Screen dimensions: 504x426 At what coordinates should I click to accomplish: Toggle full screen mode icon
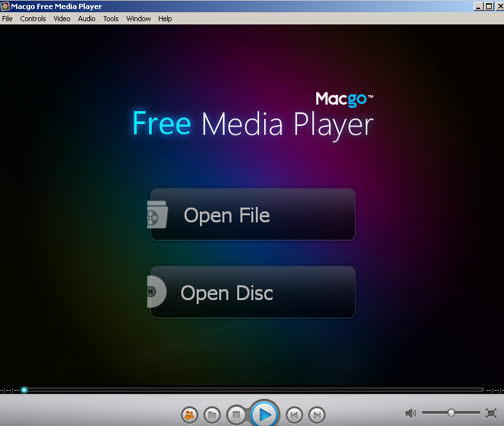(x=491, y=413)
